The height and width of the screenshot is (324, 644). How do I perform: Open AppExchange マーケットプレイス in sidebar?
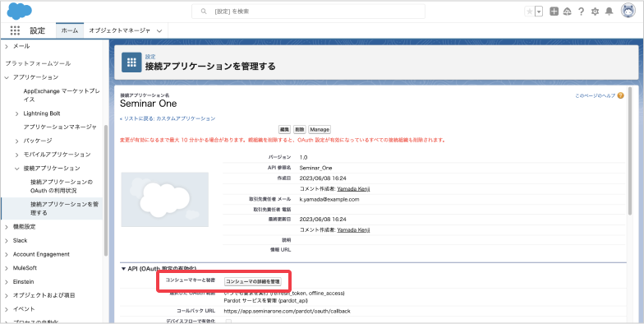(61, 95)
